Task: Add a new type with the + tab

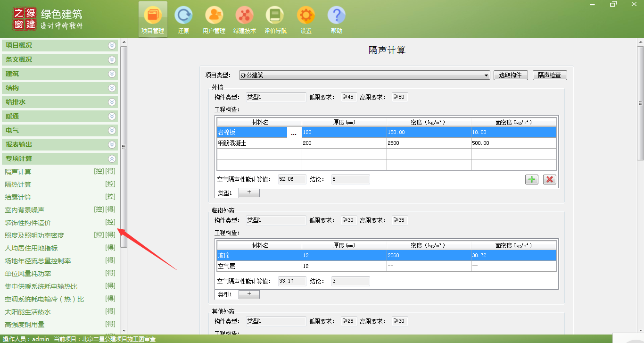Action: coord(249,192)
